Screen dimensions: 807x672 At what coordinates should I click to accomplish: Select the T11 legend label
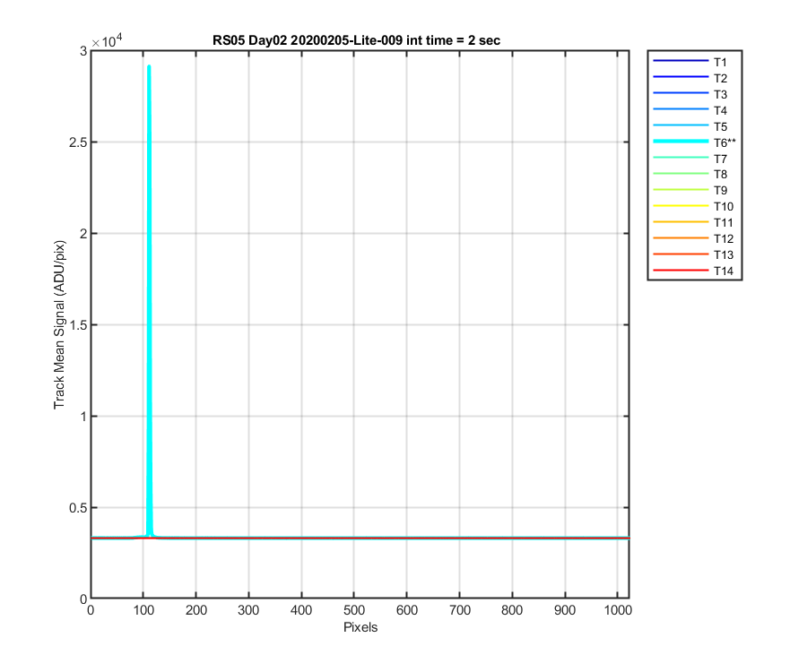point(723,222)
